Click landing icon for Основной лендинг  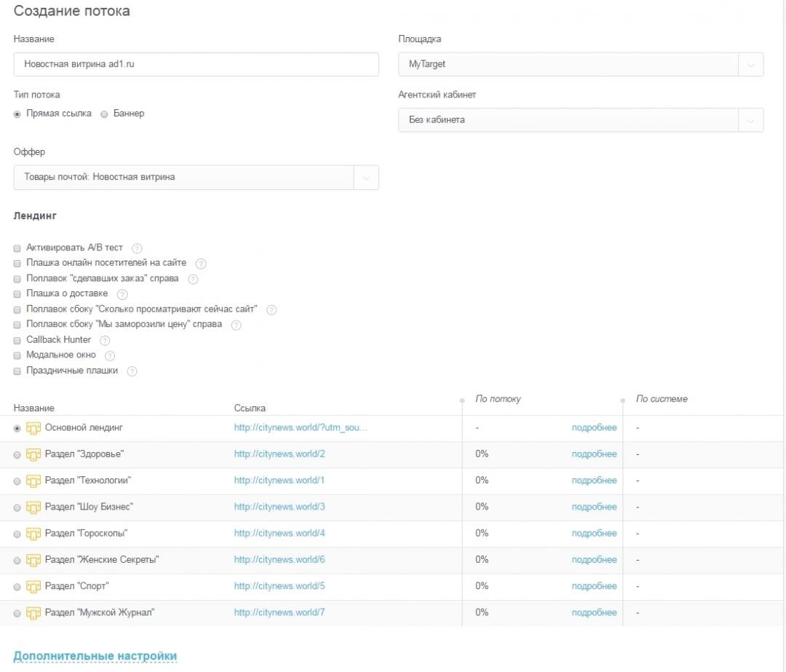(x=33, y=428)
